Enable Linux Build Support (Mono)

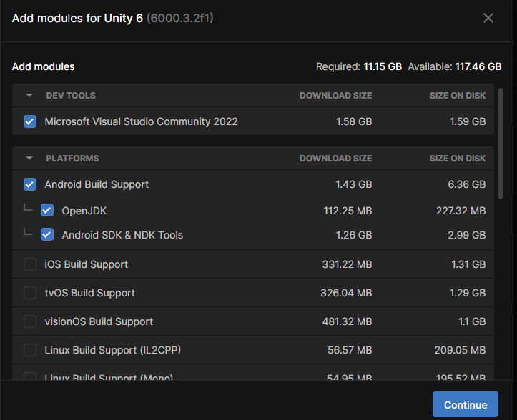[x=30, y=376]
